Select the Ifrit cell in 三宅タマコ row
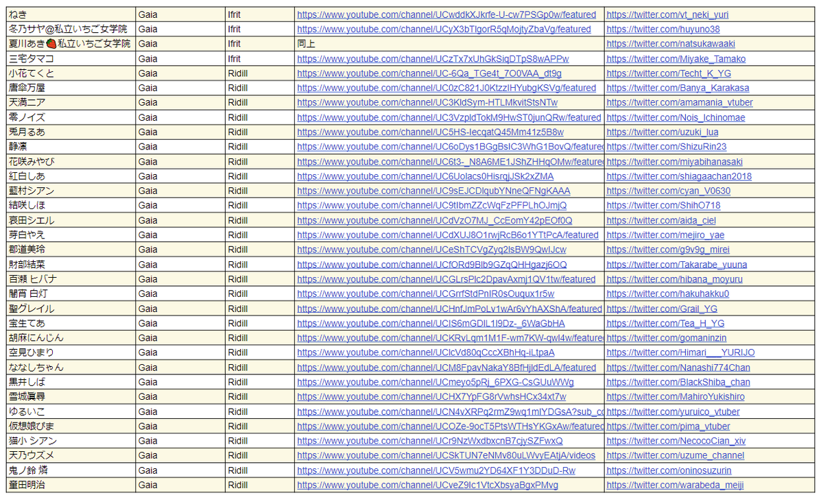This screenshot has height=504, width=823. [259, 59]
